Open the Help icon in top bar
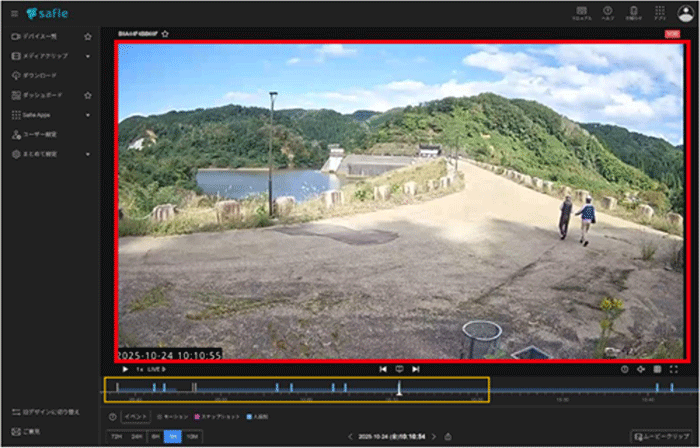Viewport: 700px width, 448px height. (x=607, y=13)
